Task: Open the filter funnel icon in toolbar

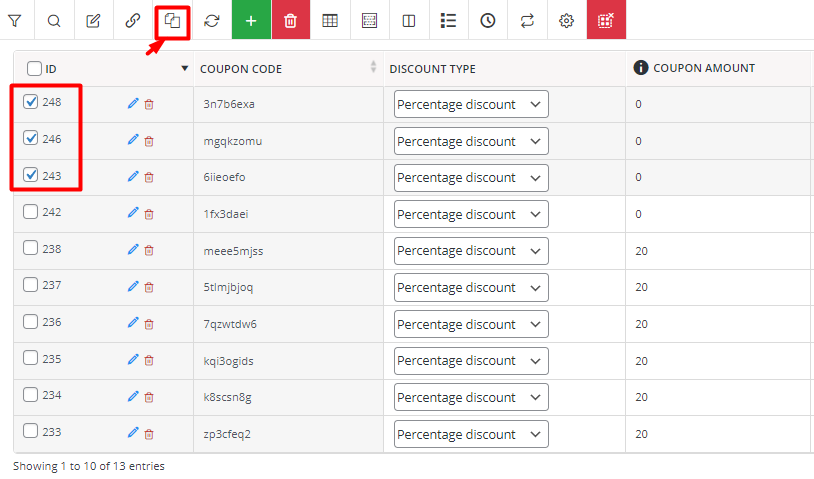Action: (15, 21)
